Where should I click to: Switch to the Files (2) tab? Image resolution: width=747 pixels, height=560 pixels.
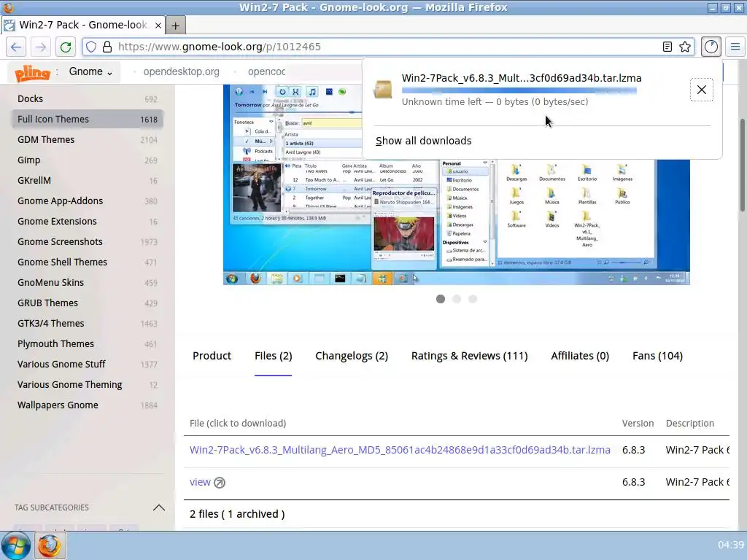click(x=273, y=356)
